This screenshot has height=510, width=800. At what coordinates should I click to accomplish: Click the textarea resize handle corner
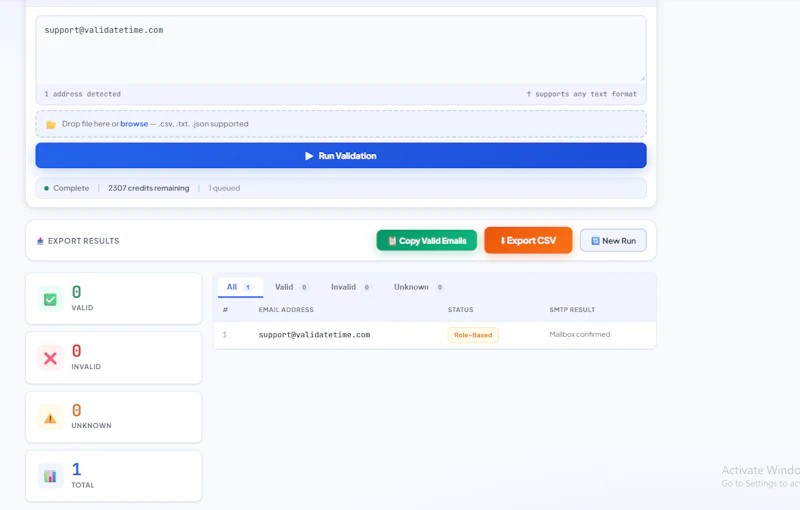642,79
